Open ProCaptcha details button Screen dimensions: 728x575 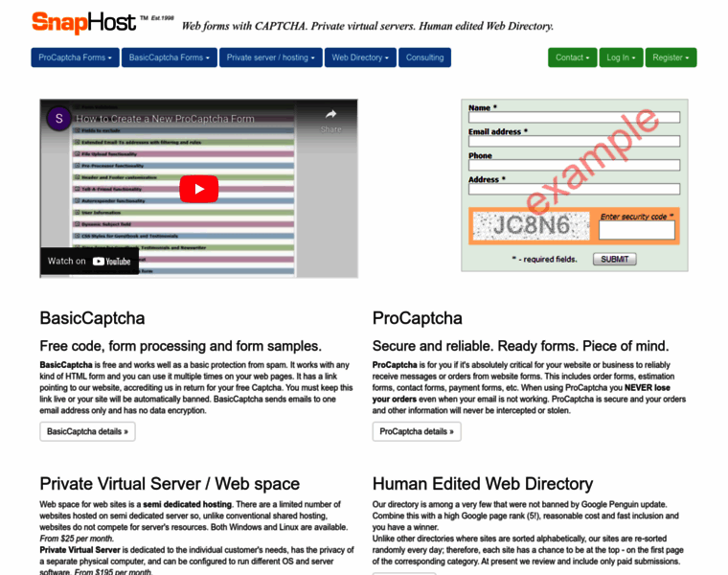417,431
